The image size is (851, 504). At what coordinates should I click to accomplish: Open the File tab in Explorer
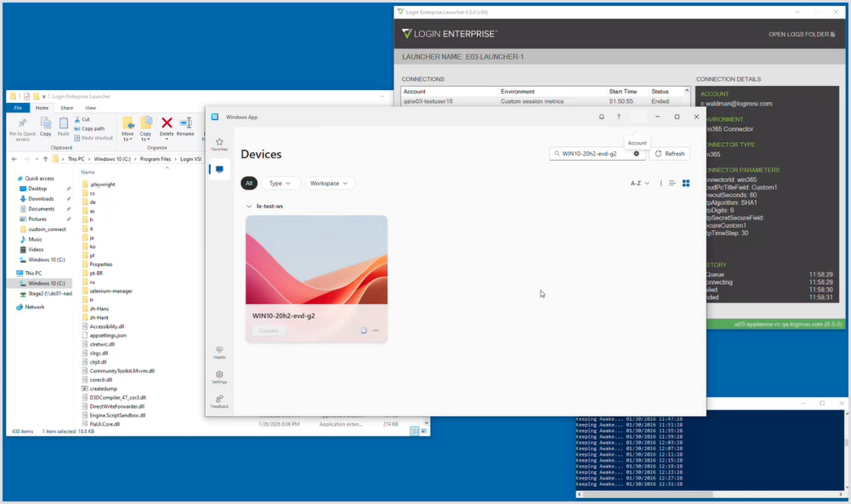pyautogui.click(x=18, y=108)
